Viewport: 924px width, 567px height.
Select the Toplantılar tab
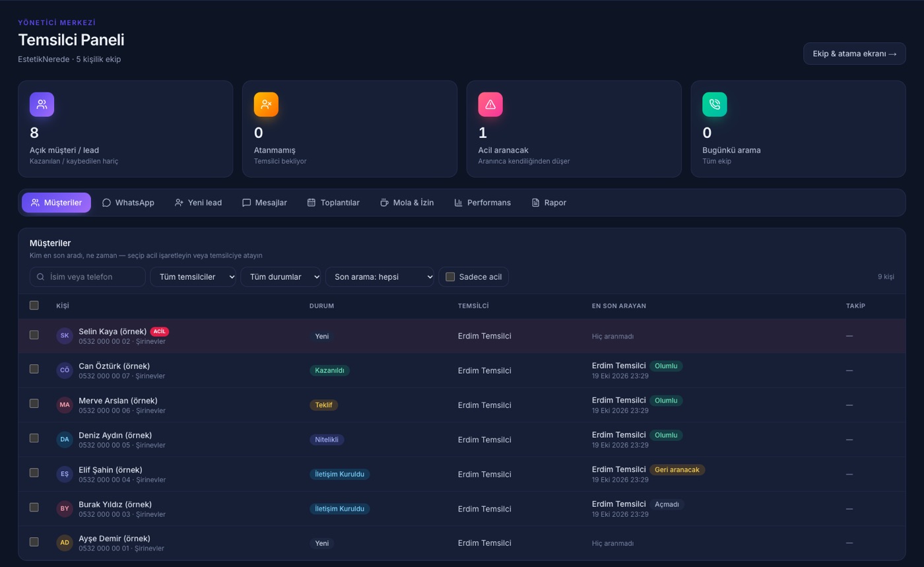click(333, 203)
